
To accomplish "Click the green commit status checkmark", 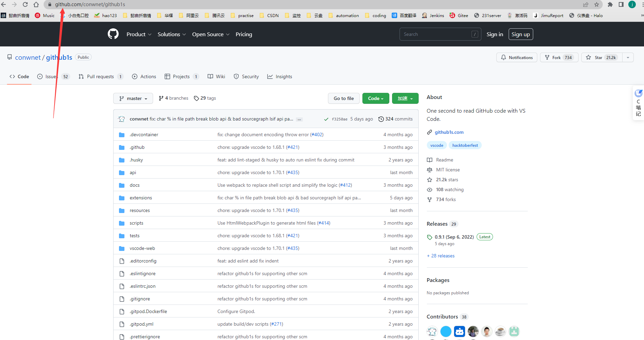I will tap(326, 119).
